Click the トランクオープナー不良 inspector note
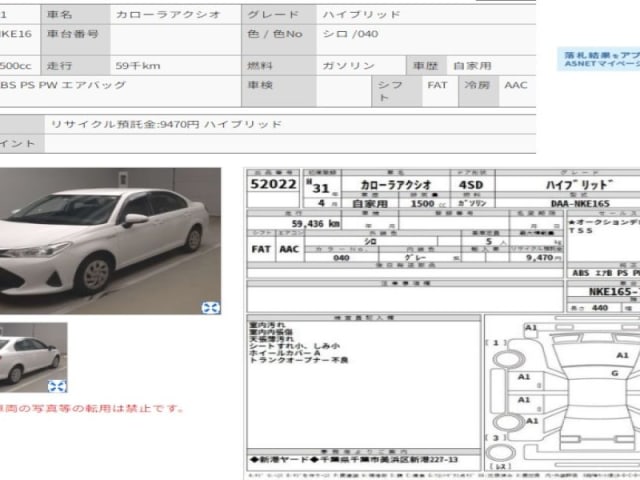640x480 pixels. point(298,360)
